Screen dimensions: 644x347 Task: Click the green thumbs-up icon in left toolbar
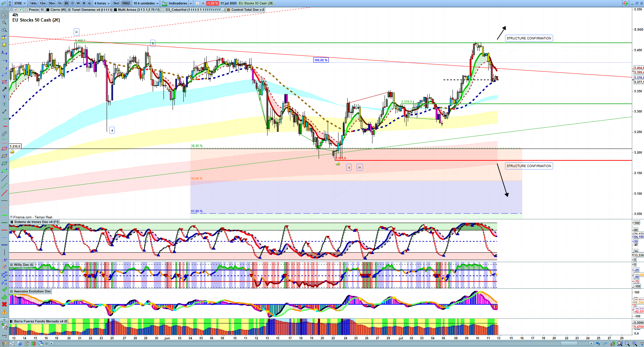4,297
